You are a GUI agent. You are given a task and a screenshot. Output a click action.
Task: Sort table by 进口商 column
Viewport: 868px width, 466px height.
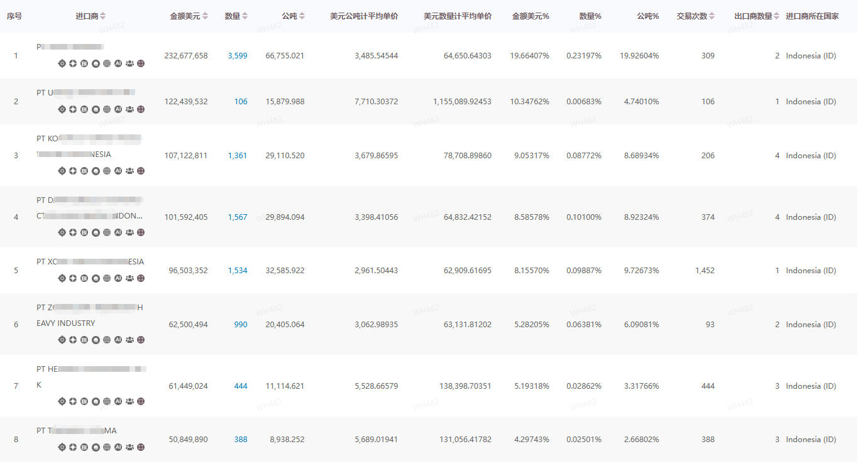pyautogui.click(x=103, y=16)
